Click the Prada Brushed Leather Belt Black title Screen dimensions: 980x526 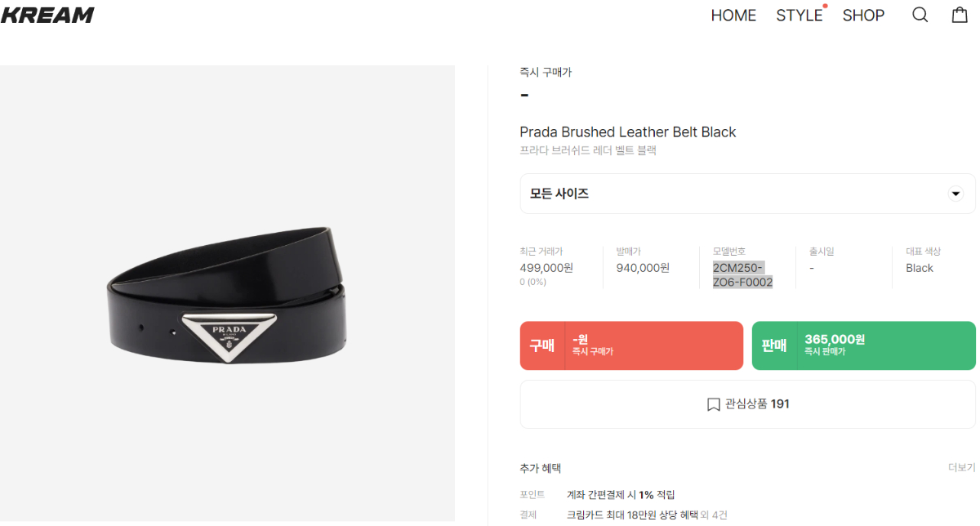[x=628, y=132]
